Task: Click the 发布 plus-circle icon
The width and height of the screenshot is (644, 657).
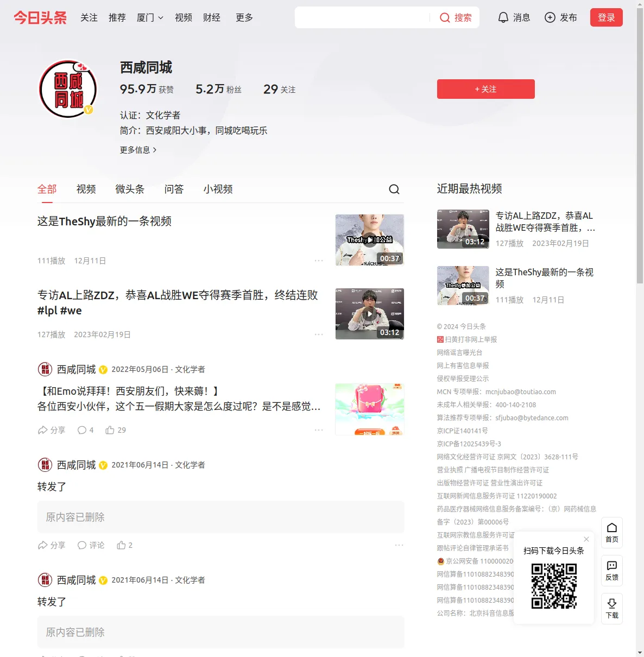Action: tap(550, 17)
